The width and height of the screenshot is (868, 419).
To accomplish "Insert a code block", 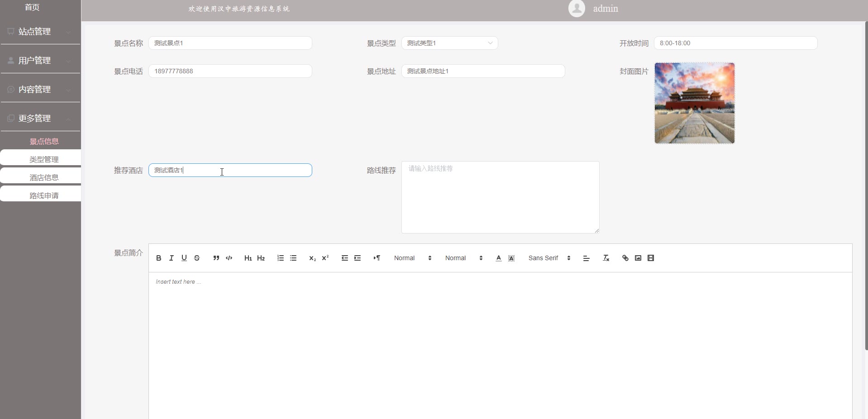I will tap(229, 258).
